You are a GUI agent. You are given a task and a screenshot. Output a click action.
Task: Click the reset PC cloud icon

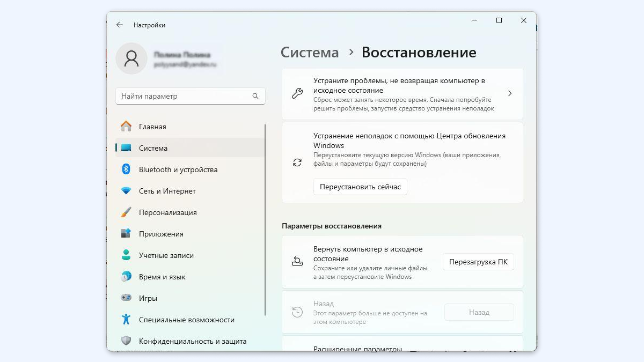coord(297,262)
